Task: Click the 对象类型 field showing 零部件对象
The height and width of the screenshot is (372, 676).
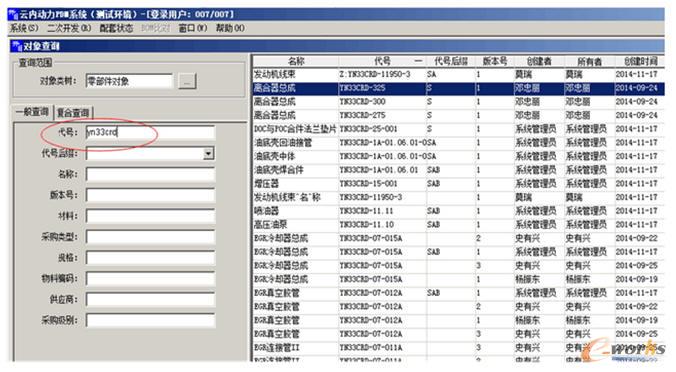Action: coord(129,81)
